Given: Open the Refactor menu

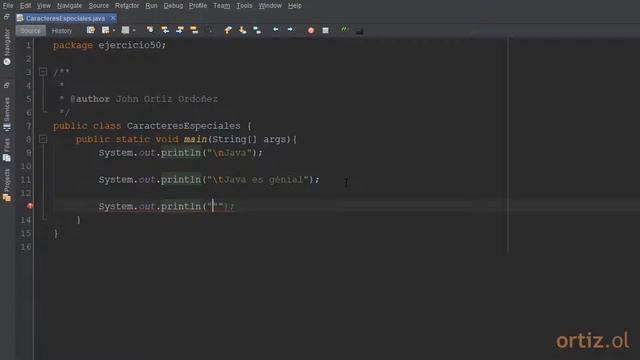Looking at the screenshot, I should tap(127, 6).
